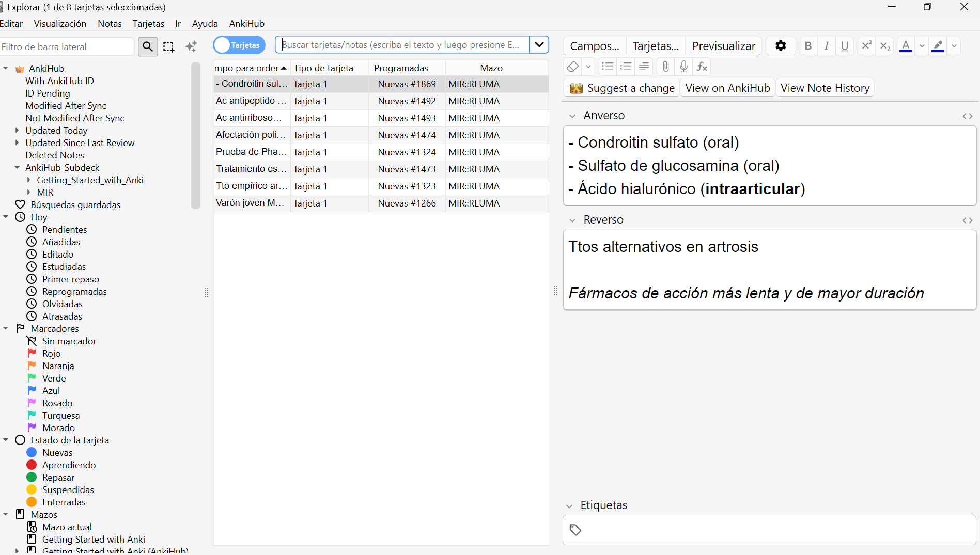The height and width of the screenshot is (555, 980).
Task: Click the sidebar filter search magnifier icon
Action: (x=148, y=46)
